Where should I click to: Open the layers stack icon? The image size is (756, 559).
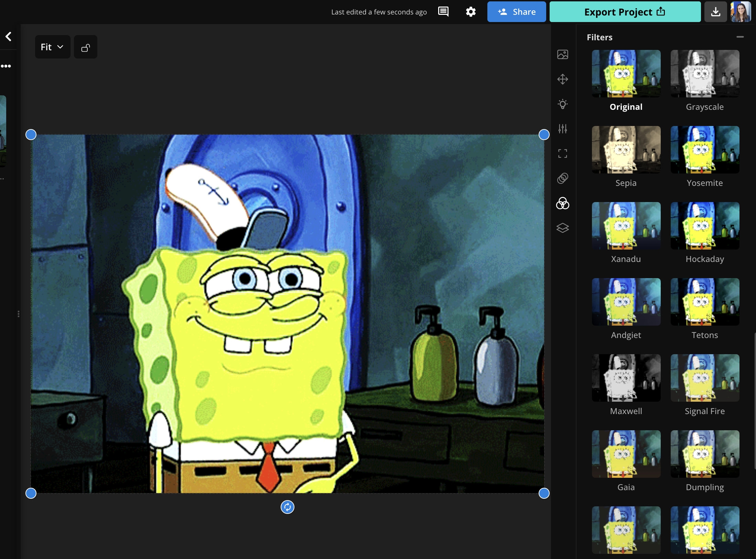coord(562,228)
